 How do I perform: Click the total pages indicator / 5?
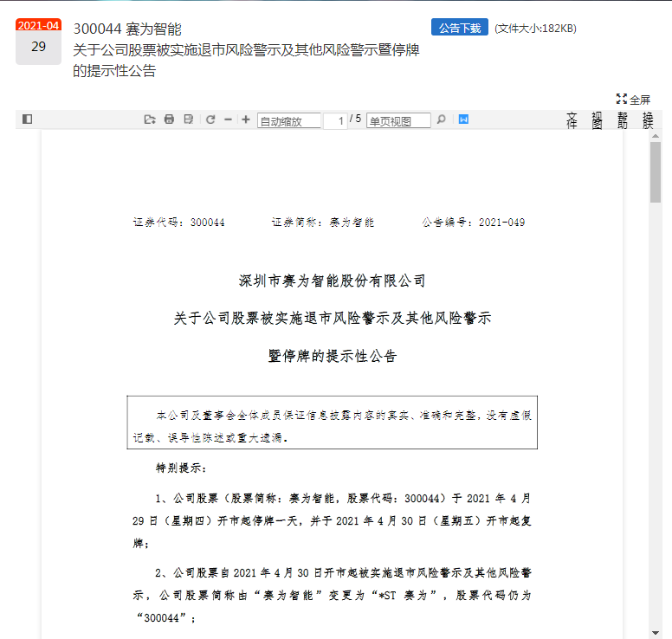tap(355, 119)
